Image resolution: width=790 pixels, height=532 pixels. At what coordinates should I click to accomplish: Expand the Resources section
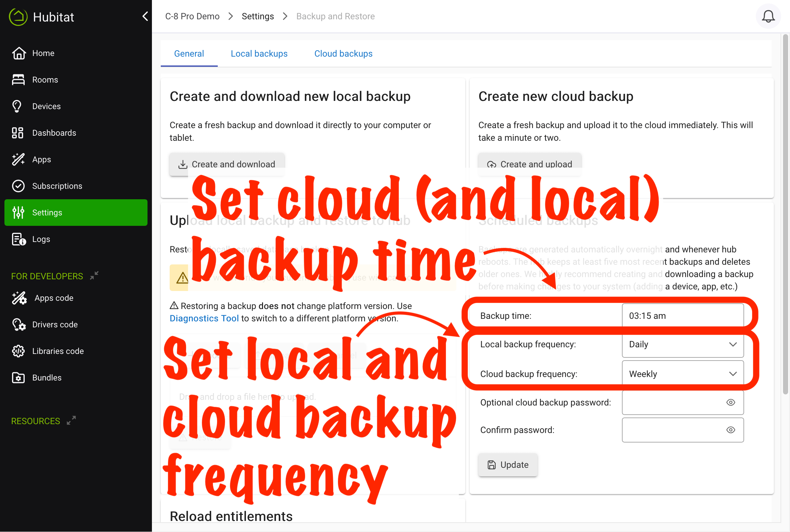[71, 421]
